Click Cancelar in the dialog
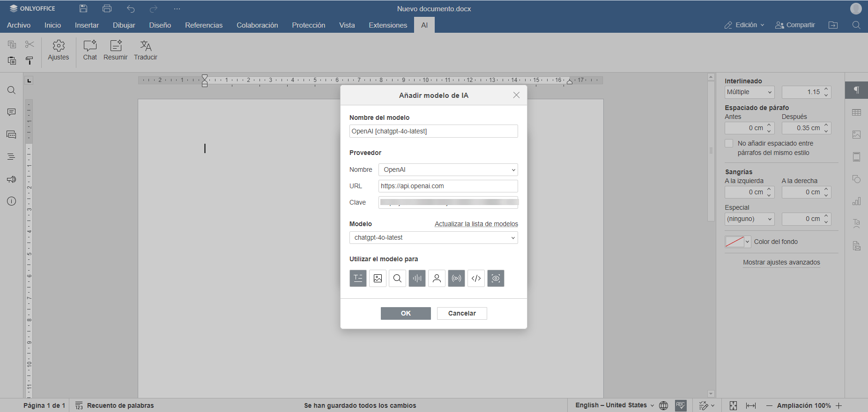The image size is (868, 412). pyautogui.click(x=462, y=313)
